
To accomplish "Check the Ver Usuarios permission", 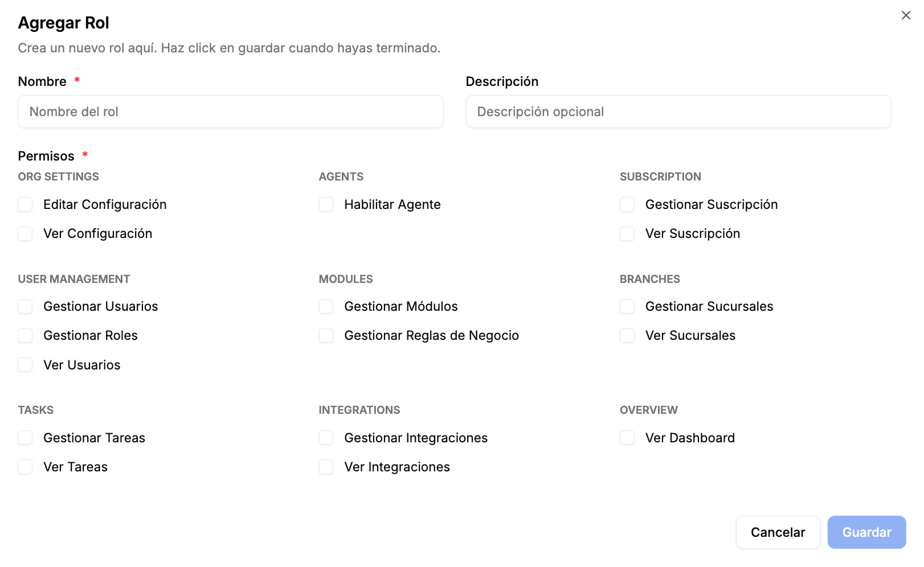I will (x=25, y=365).
